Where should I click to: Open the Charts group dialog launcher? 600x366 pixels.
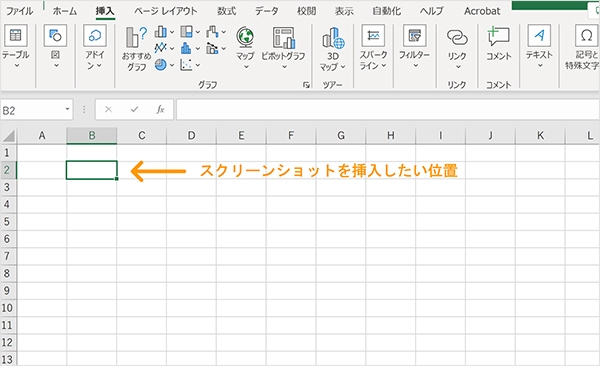tap(306, 85)
